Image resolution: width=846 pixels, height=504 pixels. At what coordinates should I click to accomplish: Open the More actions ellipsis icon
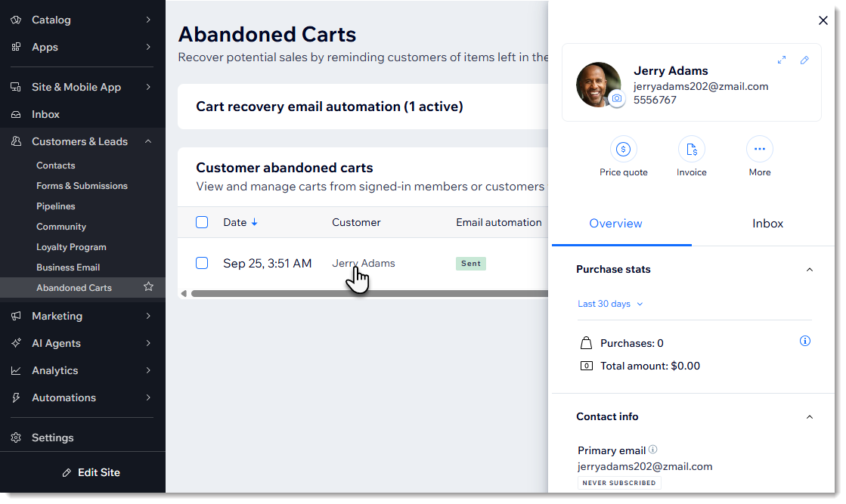click(x=760, y=150)
